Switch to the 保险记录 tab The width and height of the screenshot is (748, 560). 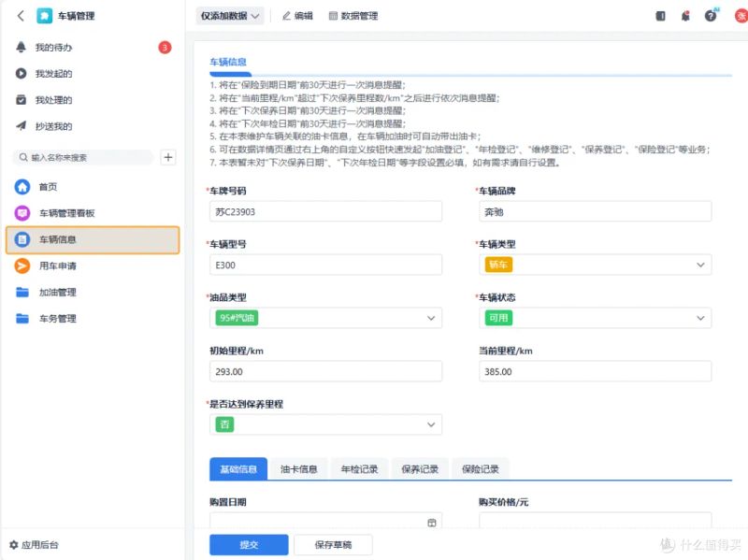(x=481, y=469)
